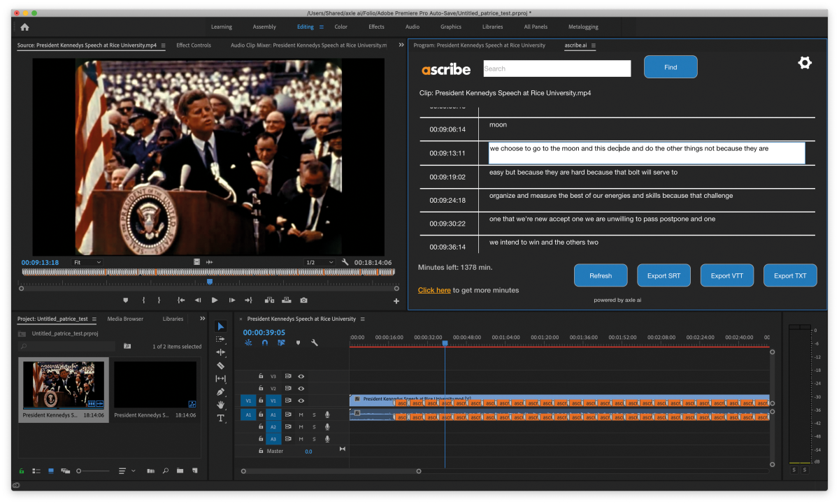Hide video track V3 output
Image resolution: width=839 pixels, height=504 pixels.
301,376
